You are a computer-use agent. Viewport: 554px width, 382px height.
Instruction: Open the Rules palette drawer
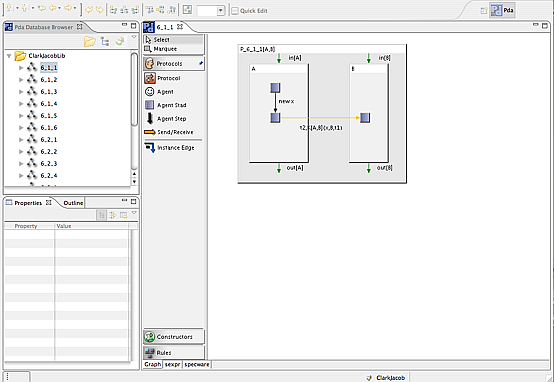point(174,352)
